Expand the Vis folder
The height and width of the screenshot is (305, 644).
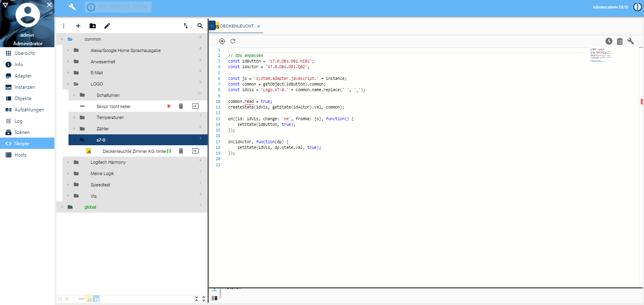tap(68, 196)
